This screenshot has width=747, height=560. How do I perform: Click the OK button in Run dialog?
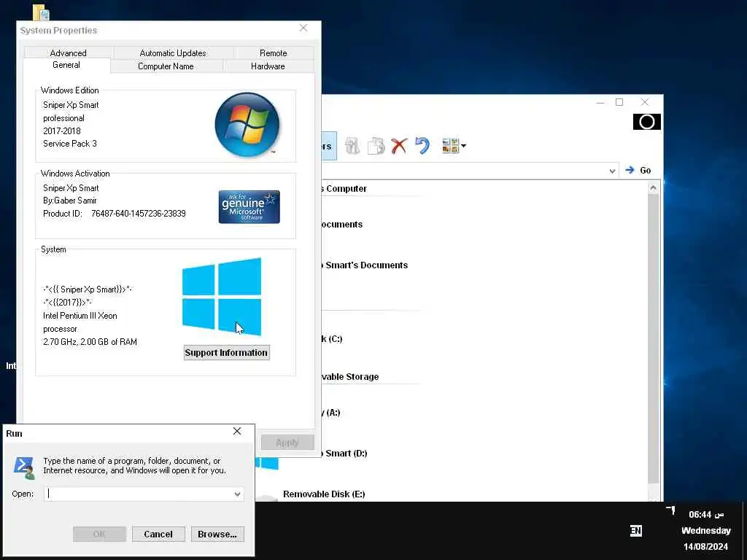tap(99, 534)
